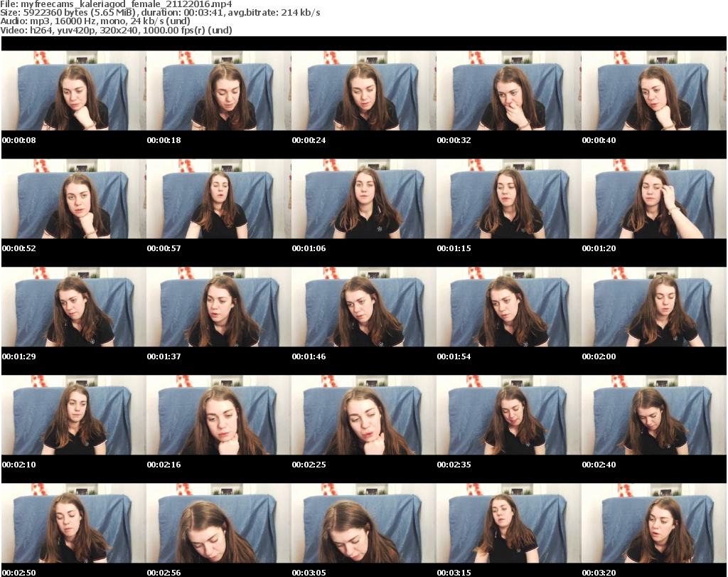View the thumbnail labeled 00:03:15
Viewport: 728px width, 577px height.
tap(508, 524)
